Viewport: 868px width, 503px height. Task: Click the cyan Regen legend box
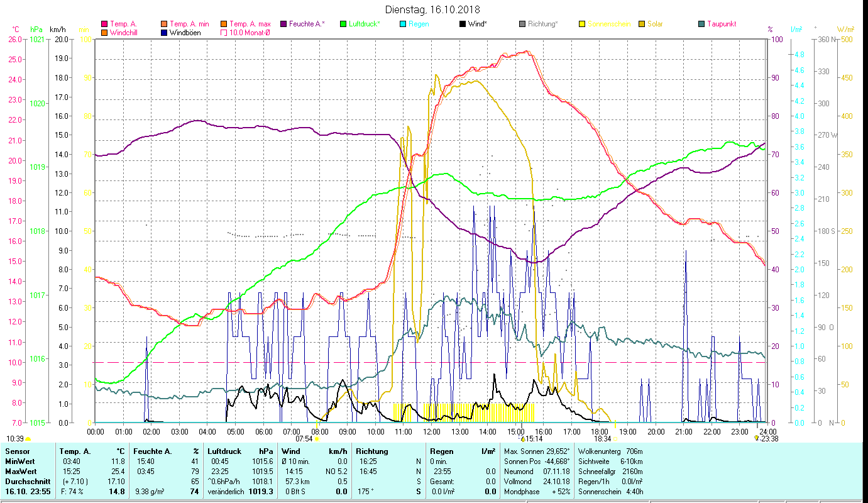[x=402, y=24]
